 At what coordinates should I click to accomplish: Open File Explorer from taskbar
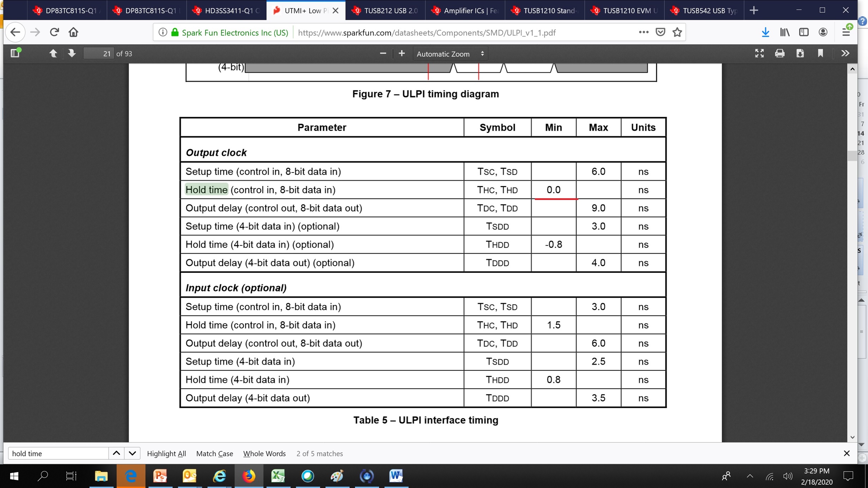click(101, 476)
